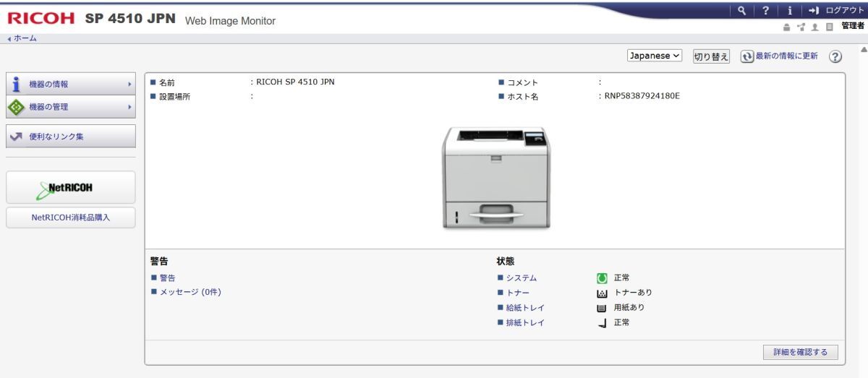Click the host name RNP58387924180E
Image resolution: width=868 pixels, height=378 pixels.
643,96
